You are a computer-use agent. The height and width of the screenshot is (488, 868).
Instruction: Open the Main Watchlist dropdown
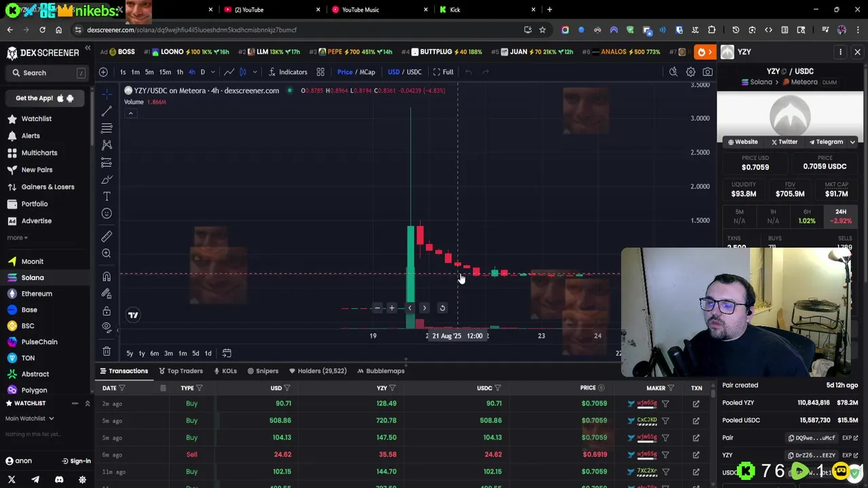pyautogui.click(x=30, y=418)
